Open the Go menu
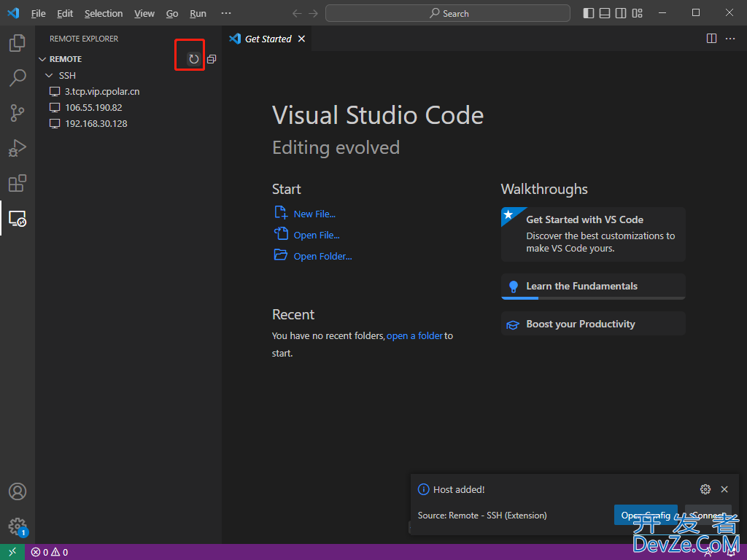Viewport: 747px width, 560px height. point(172,13)
